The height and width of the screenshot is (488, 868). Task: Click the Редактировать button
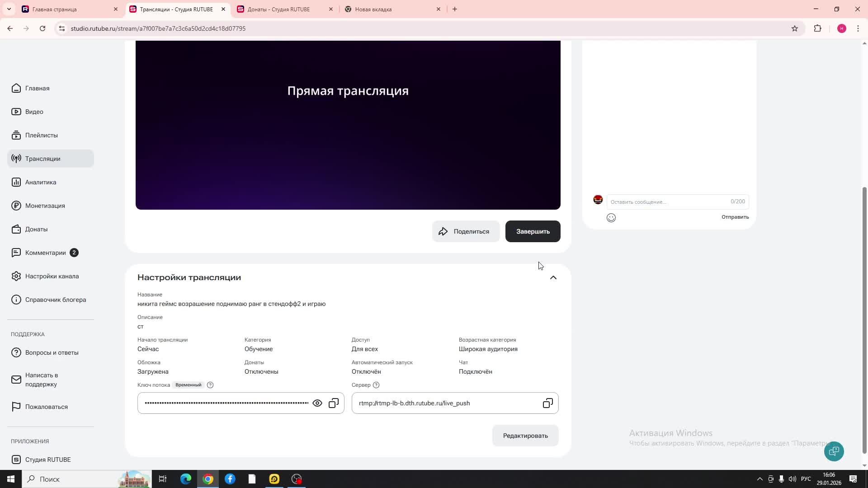525,436
